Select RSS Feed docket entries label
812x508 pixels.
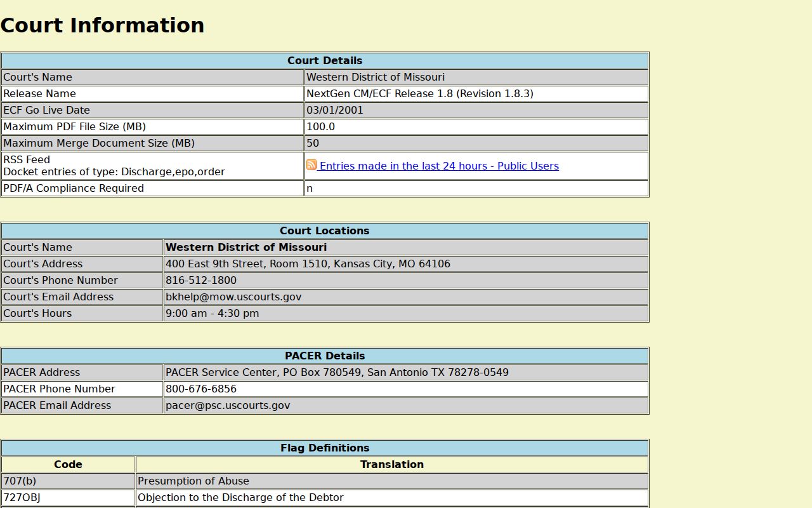[x=114, y=166]
